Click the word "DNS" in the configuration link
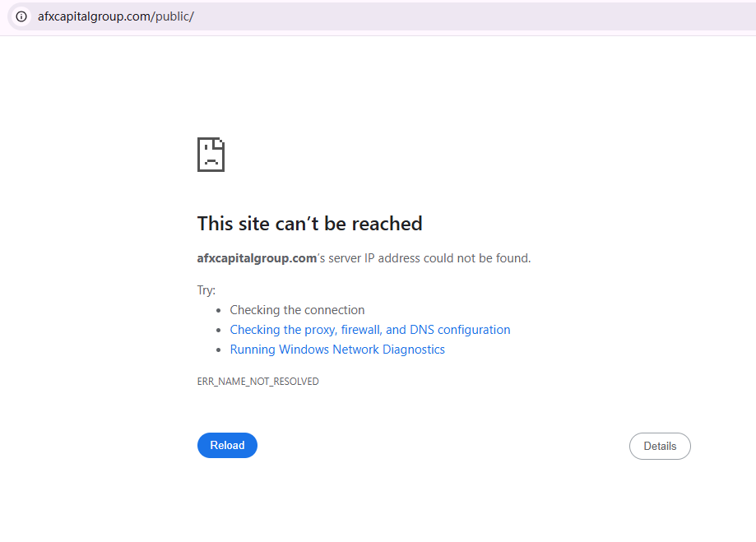 pyautogui.click(x=422, y=330)
